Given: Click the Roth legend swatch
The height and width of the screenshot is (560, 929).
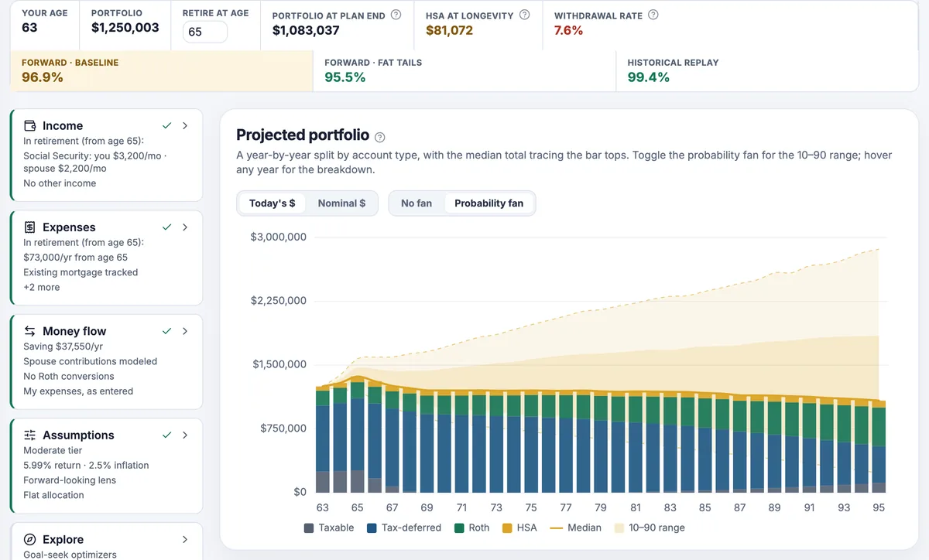Looking at the screenshot, I should 459,528.
